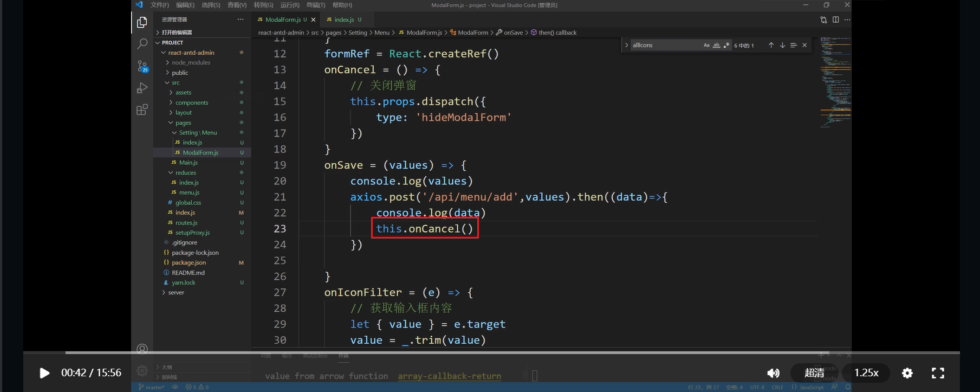
Task: Click the find input containing allIcons
Action: pyautogui.click(x=666, y=45)
